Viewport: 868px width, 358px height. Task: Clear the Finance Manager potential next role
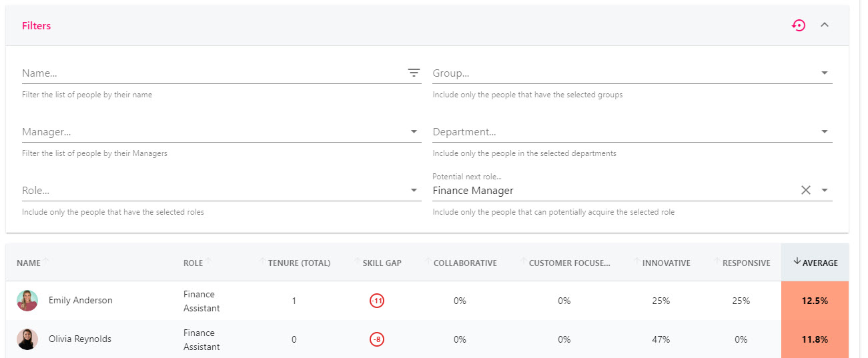[806, 191]
